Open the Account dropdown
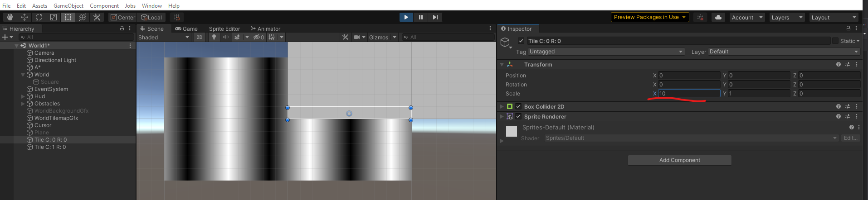 (x=747, y=17)
